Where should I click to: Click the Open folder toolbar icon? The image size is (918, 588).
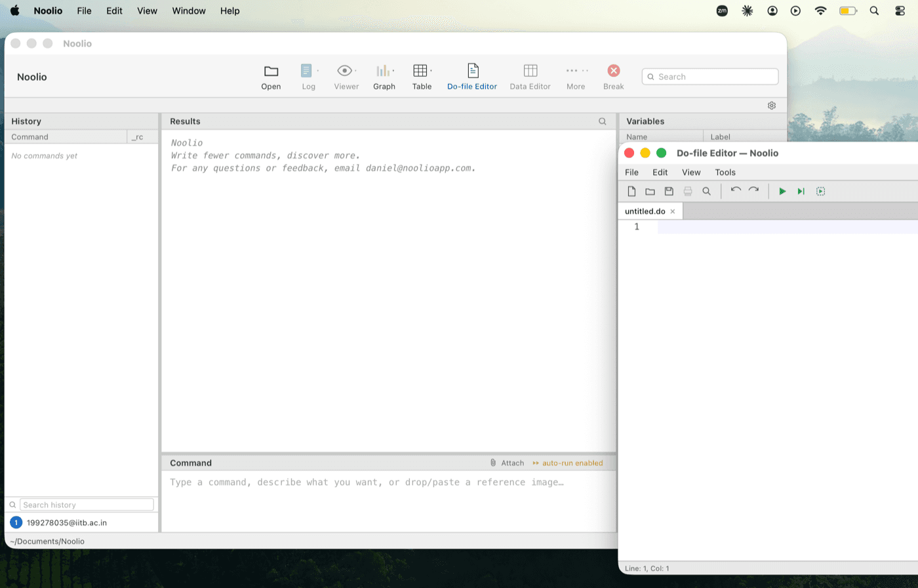click(x=271, y=71)
